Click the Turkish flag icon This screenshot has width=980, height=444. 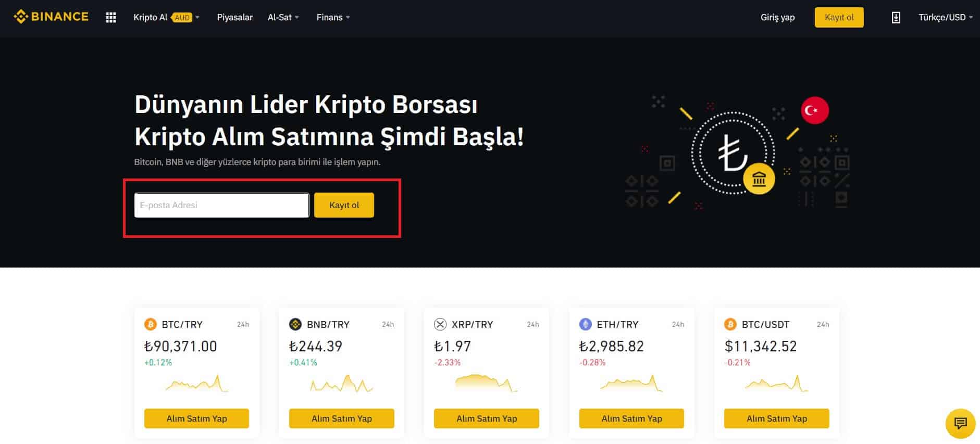(x=814, y=110)
